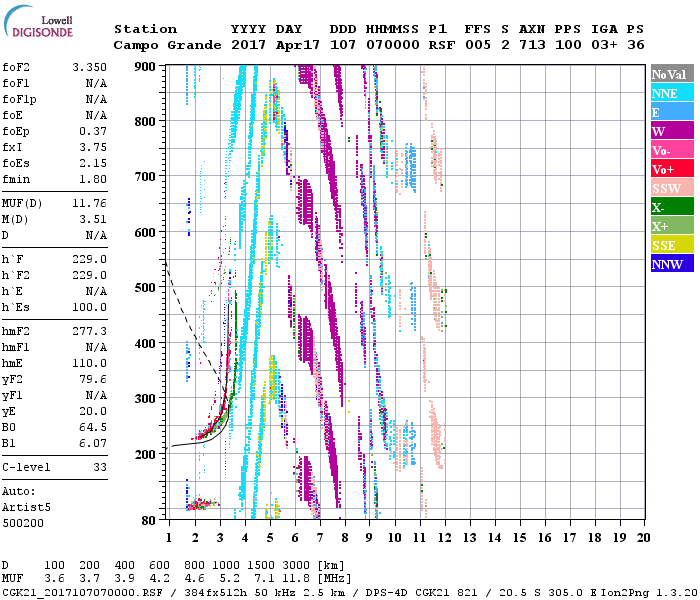Click the C-level value 33
Viewport: 700px width, 600px height.
(x=100, y=467)
